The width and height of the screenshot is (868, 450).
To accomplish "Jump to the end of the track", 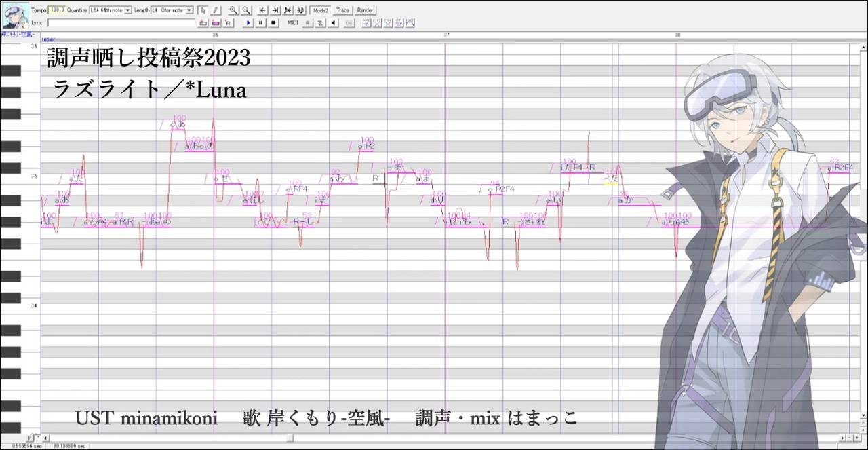I will [x=275, y=10].
